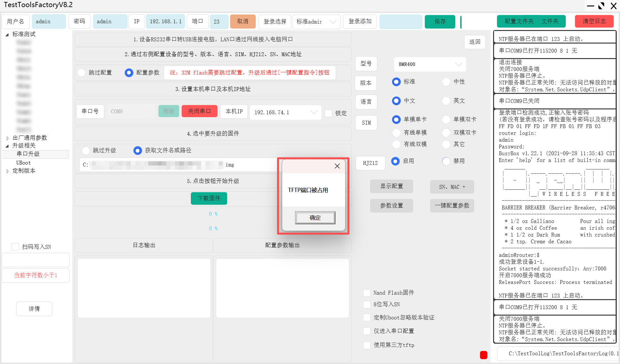
Task: Open the BMR400 model dropdown
Action: [x=430, y=64]
